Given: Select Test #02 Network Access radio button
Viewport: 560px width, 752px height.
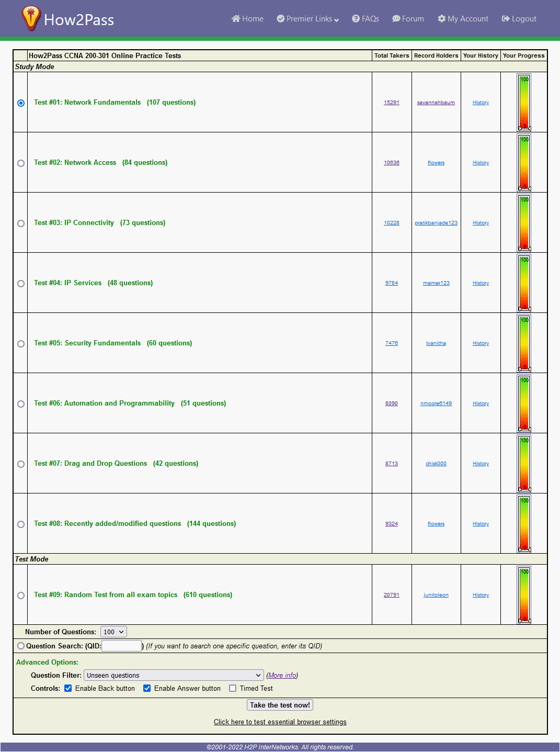Looking at the screenshot, I should tap(21, 163).
